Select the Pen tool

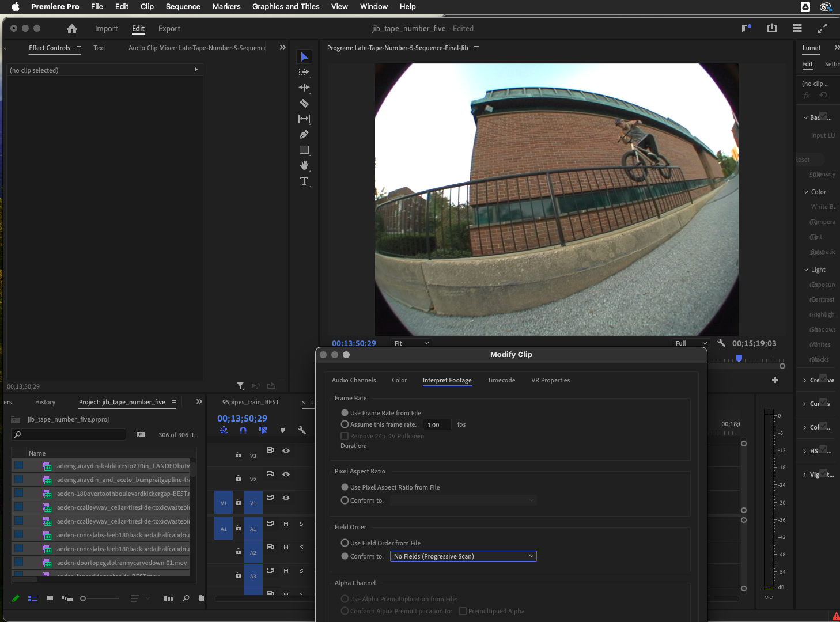tap(304, 134)
